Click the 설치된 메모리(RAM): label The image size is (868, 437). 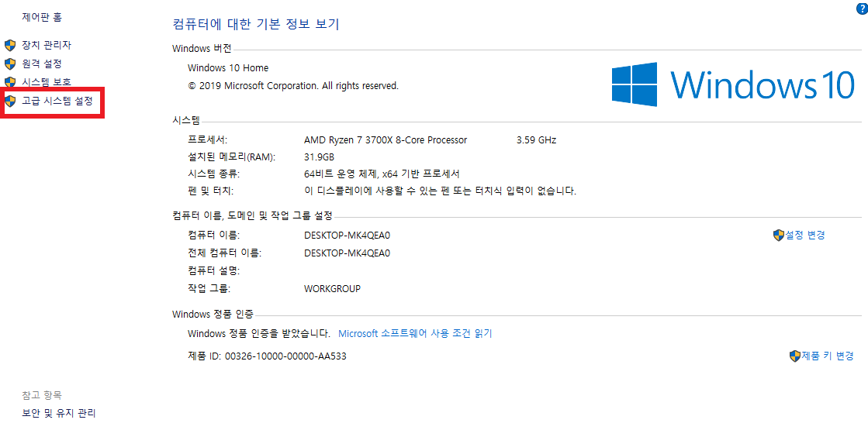tap(231, 157)
